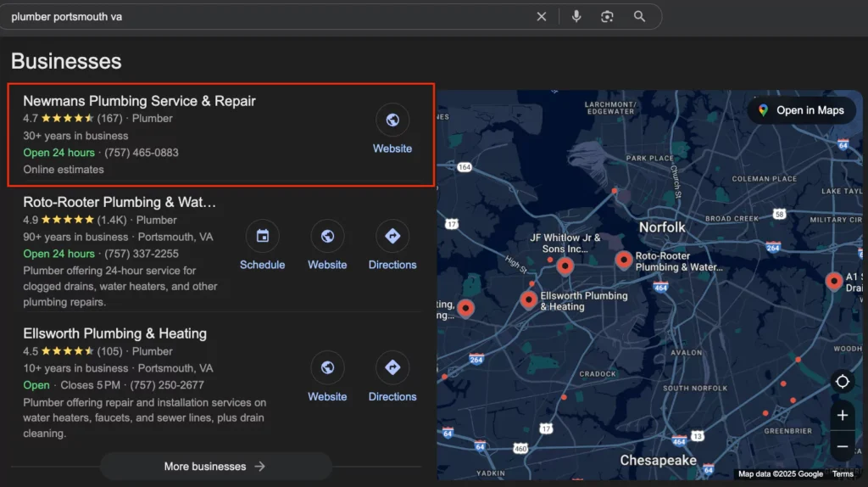Click Roto-Rooter's Open 24 hours text

point(58,254)
